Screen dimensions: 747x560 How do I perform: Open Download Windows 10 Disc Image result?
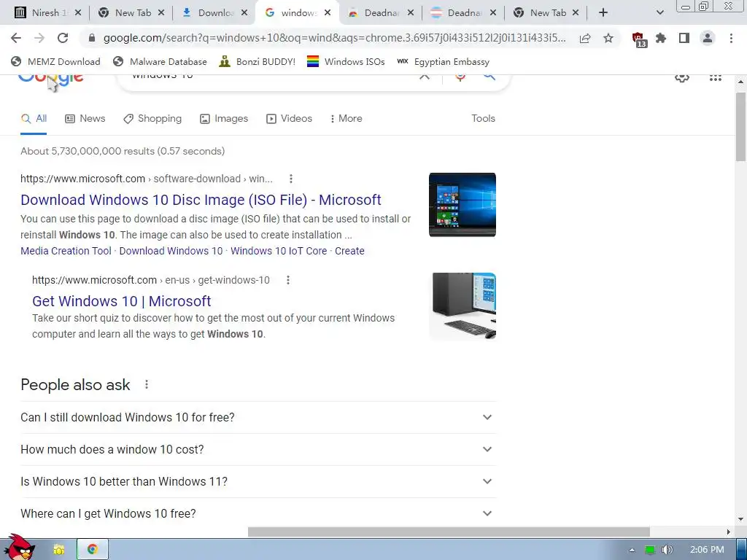tap(201, 200)
